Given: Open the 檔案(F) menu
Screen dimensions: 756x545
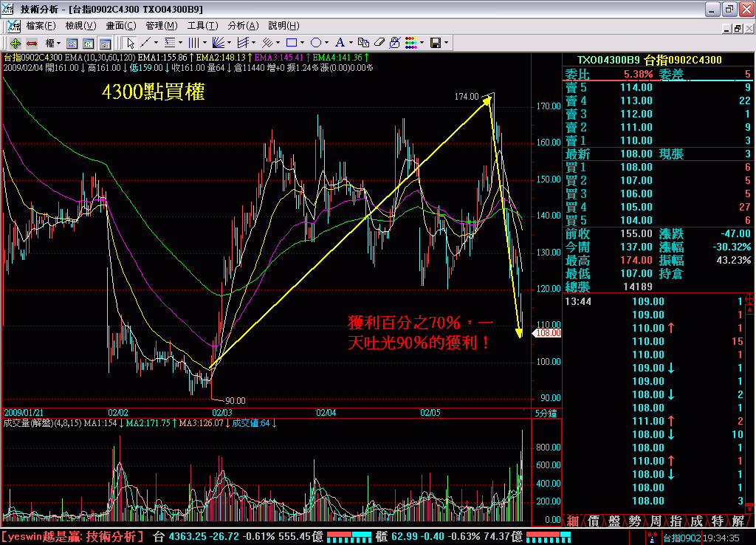Looking at the screenshot, I should coord(41,26).
